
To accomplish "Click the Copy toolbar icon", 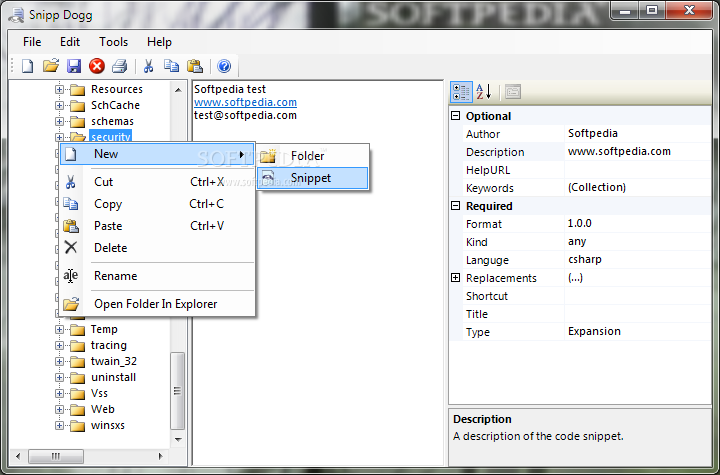I will (x=172, y=66).
